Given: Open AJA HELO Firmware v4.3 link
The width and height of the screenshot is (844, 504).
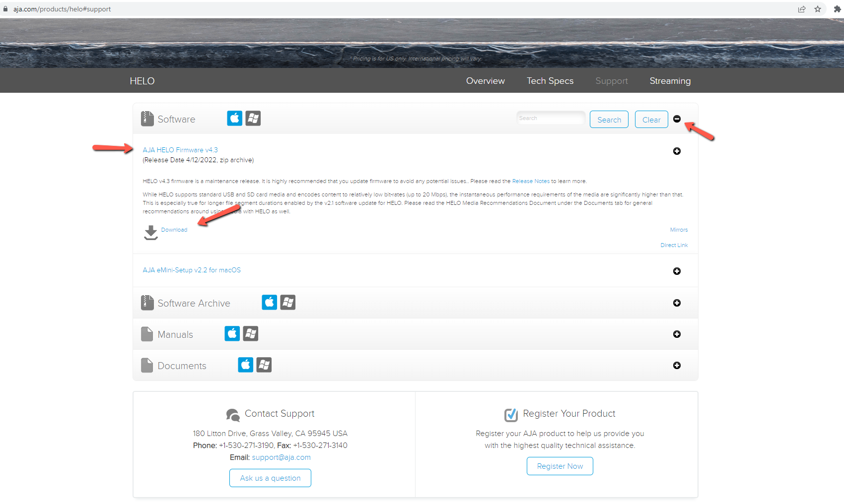Looking at the screenshot, I should (x=180, y=150).
